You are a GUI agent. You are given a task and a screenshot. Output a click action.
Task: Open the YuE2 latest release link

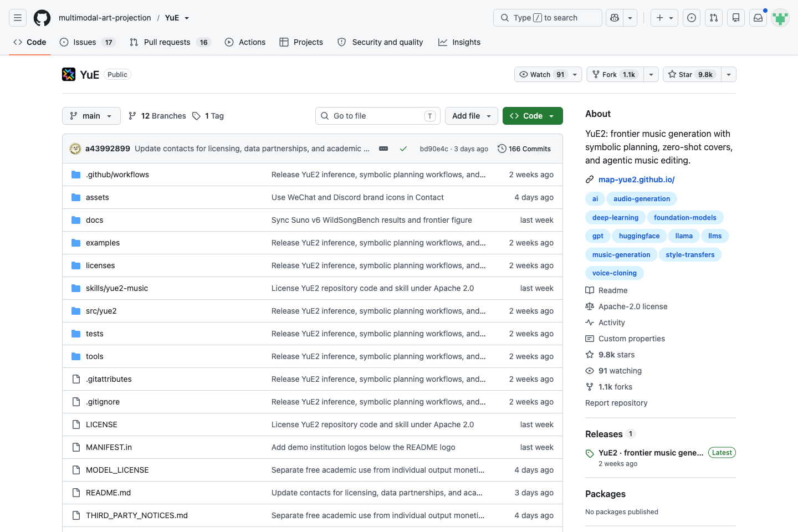coord(651,453)
